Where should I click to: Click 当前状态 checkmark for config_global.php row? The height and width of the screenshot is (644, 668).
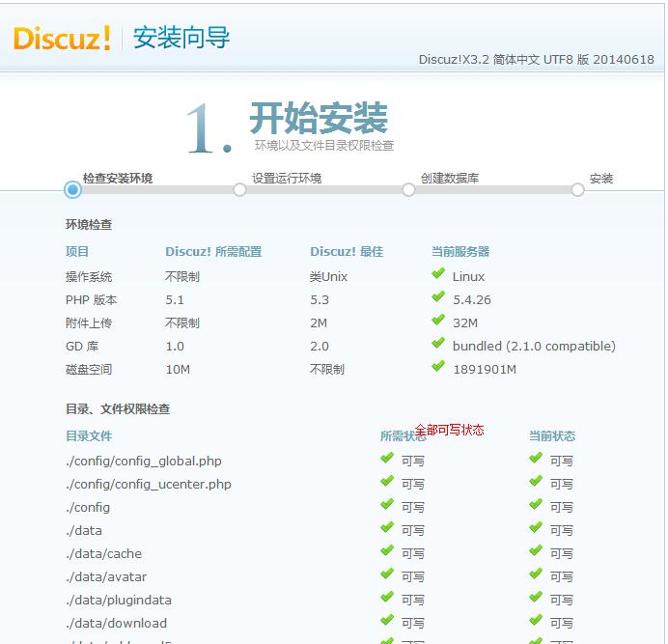click(x=536, y=458)
